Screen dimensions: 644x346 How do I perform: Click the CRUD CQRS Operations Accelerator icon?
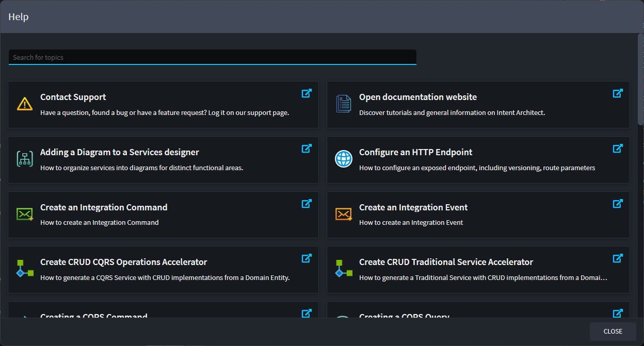point(25,269)
